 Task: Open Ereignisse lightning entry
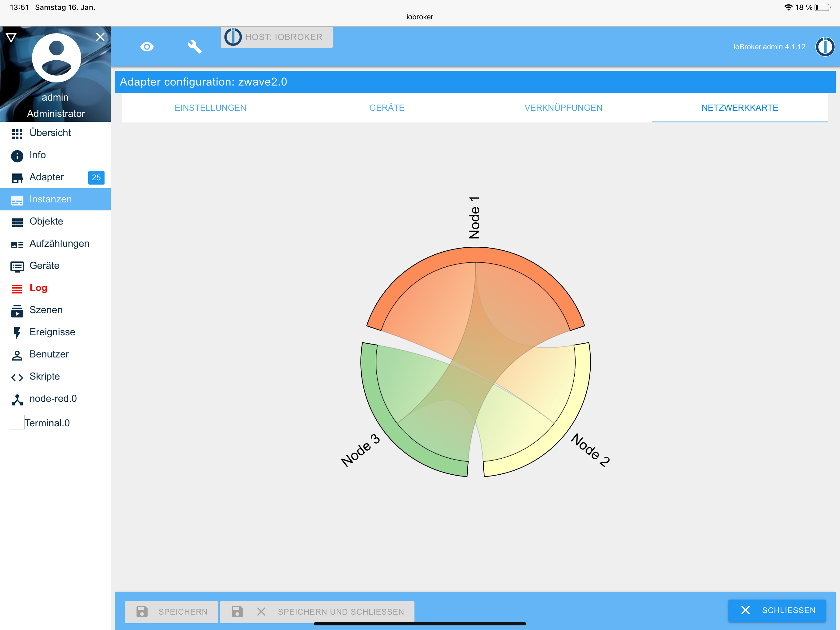tap(52, 332)
